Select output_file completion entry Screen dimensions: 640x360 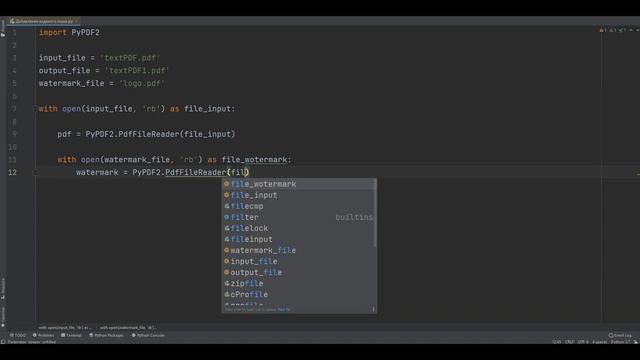tap(299, 272)
